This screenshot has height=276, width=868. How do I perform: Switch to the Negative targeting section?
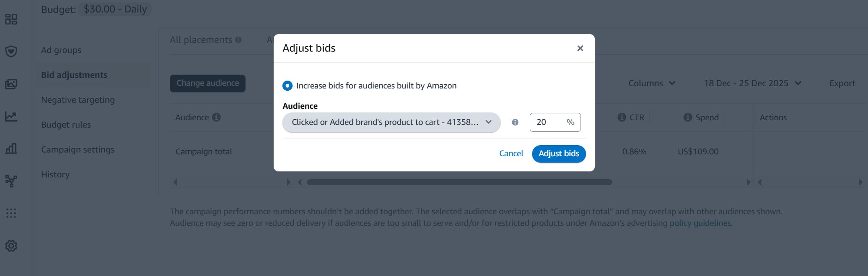78,100
